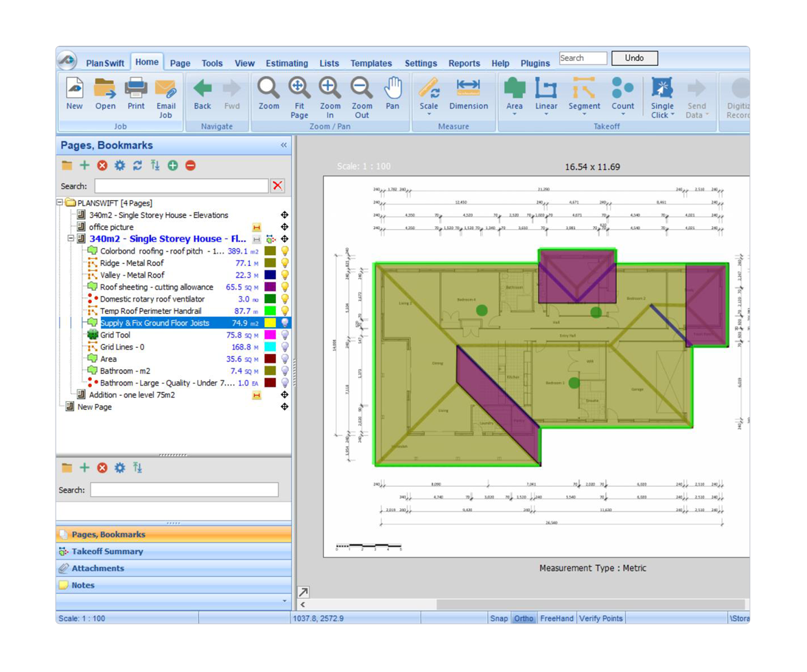Navigate Back with the green arrow
This screenshot has height=672, width=807.
202,88
